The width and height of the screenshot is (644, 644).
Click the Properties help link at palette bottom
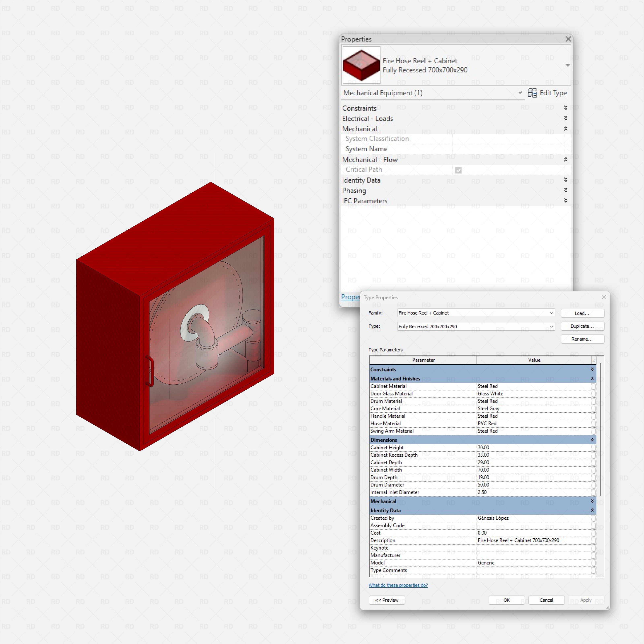350,297
